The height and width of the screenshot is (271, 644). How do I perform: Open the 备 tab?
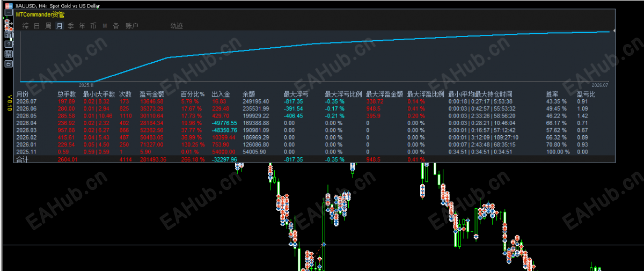[116, 26]
